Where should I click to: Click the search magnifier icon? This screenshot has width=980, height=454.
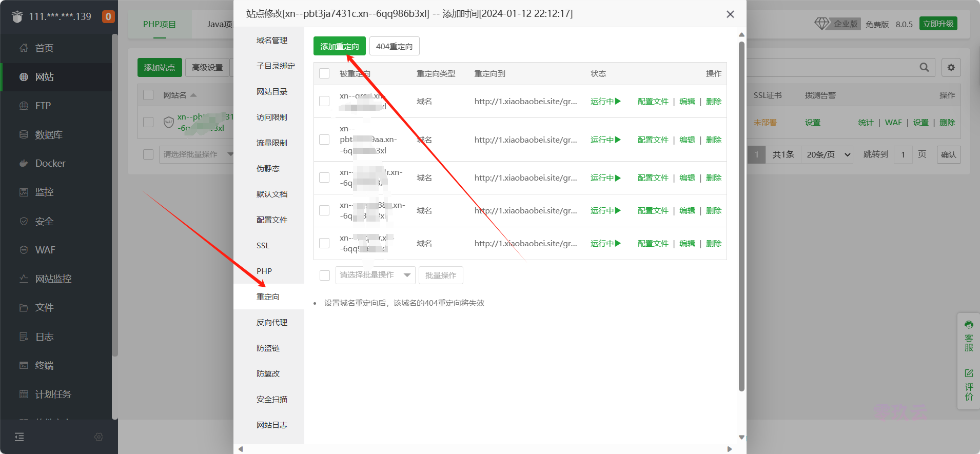click(924, 67)
